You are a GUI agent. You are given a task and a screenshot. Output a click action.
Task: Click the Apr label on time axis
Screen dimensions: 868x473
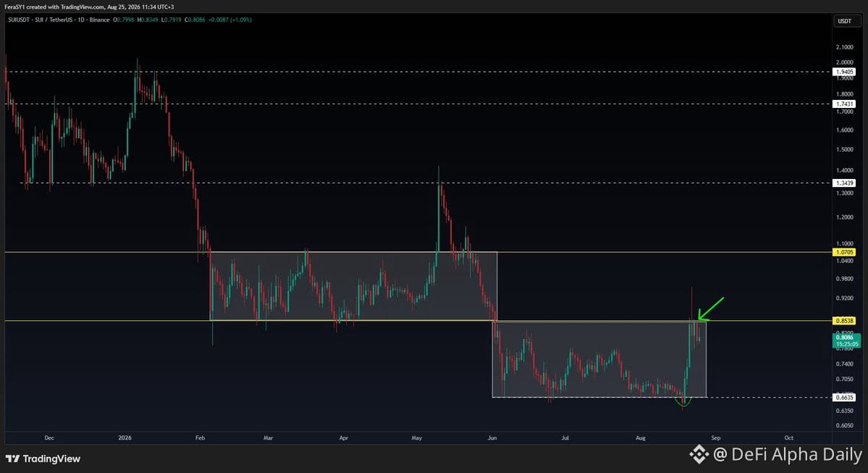[344, 438]
